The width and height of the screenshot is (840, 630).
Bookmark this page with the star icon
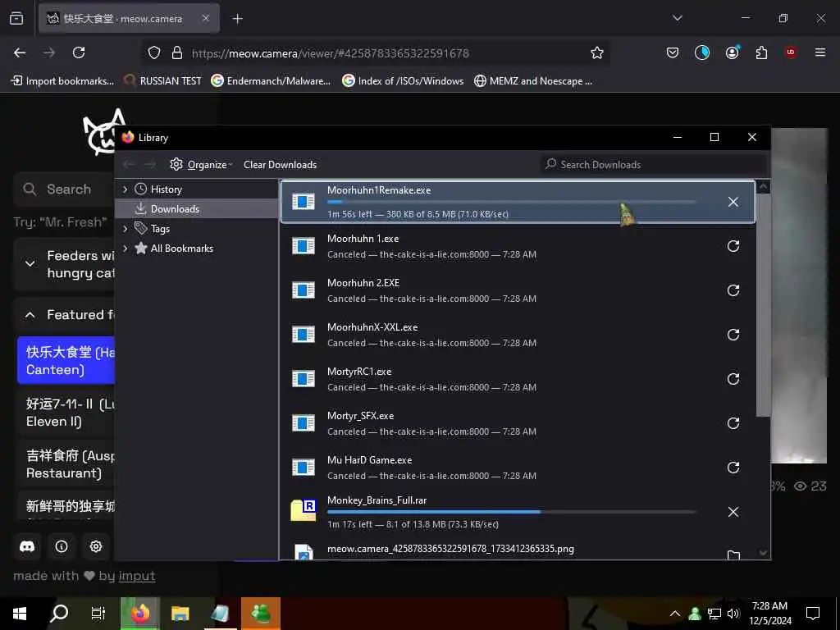click(x=597, y=52)
